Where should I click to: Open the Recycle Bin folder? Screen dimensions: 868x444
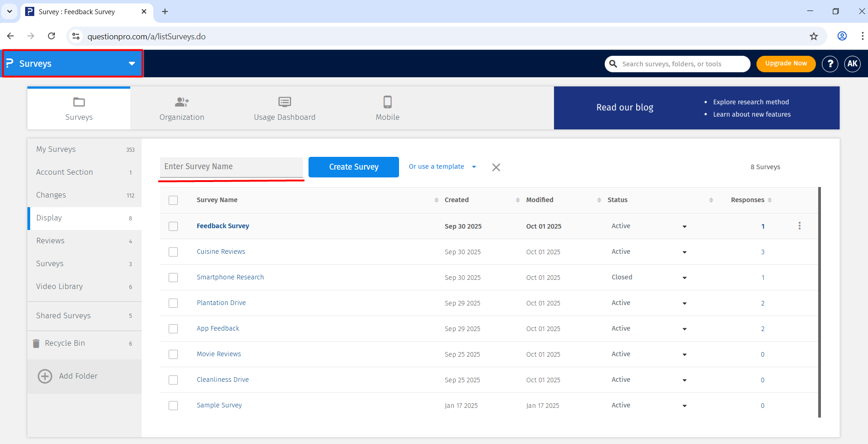click(x=65, y=343)
